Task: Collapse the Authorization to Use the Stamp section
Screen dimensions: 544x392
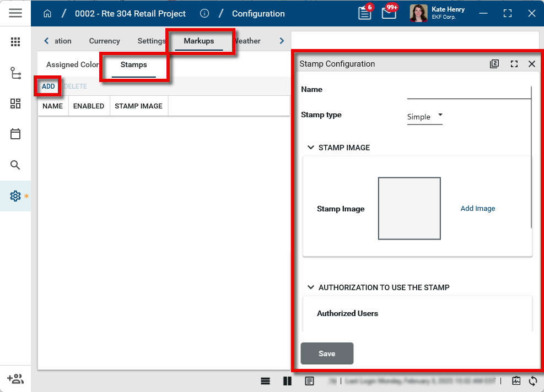Action: [311, 287]
